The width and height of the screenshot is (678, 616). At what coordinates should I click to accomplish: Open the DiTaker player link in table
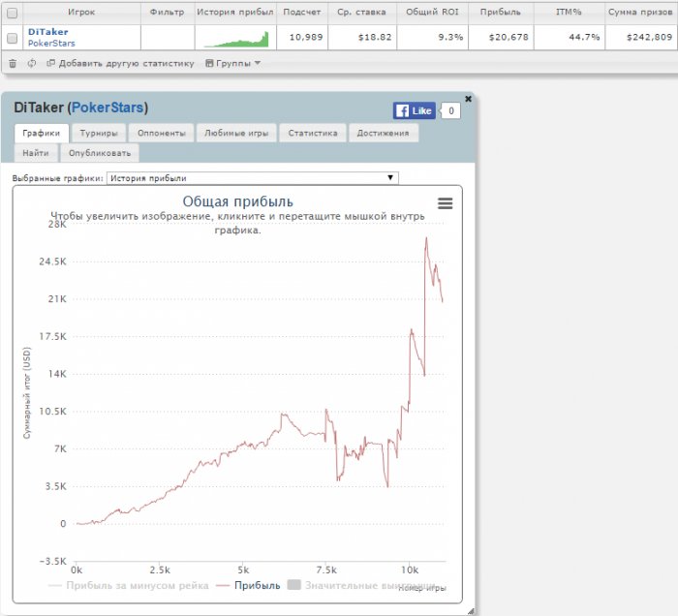pos(48,32)
